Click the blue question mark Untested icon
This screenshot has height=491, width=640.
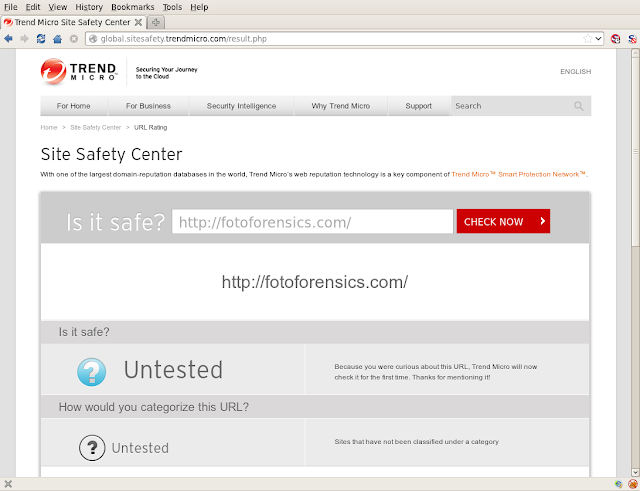click(x=91, y=372)
